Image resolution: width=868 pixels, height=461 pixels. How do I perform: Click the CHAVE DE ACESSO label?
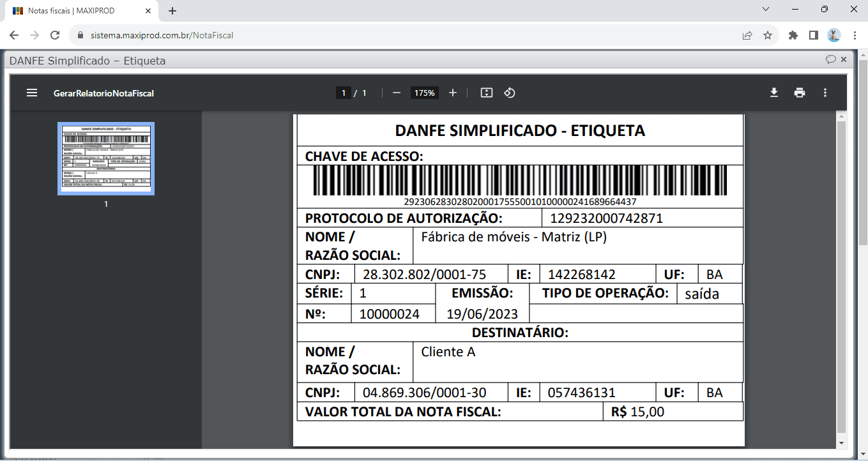[364, 156]
